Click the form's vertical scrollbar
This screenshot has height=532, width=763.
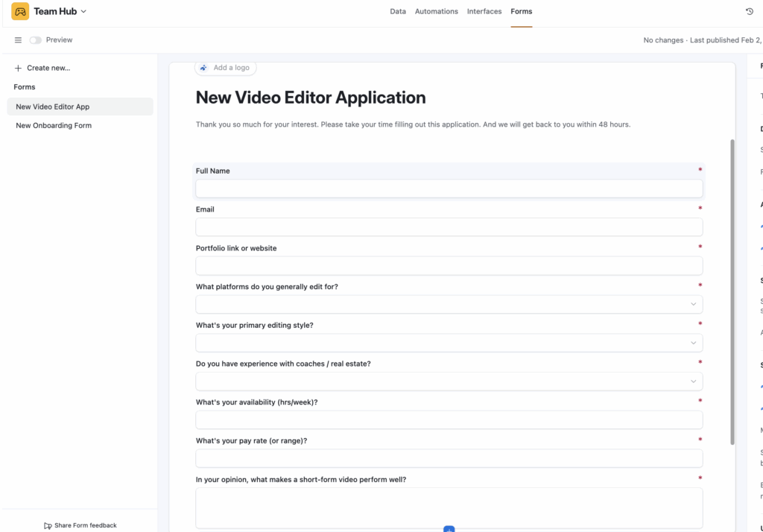point(732,291)
